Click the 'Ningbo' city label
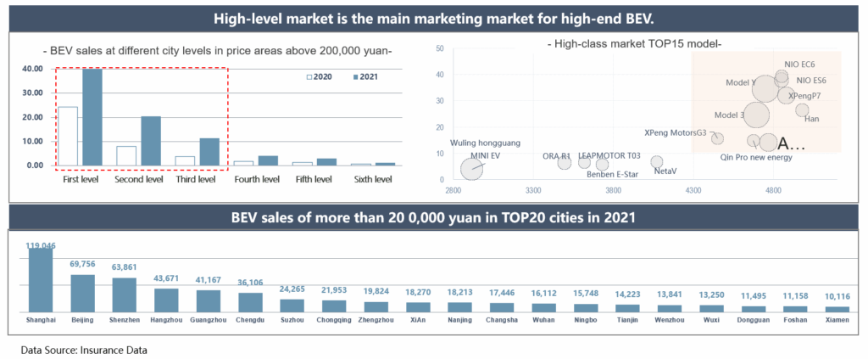The image size is (868, 359). pyautogui.click(x=585, y=320)
